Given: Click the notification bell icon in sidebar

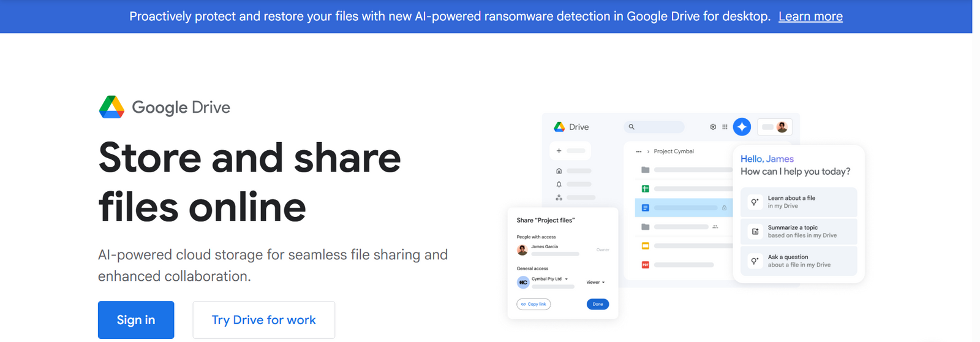Looking at the screenshot, I should point(559,184).
